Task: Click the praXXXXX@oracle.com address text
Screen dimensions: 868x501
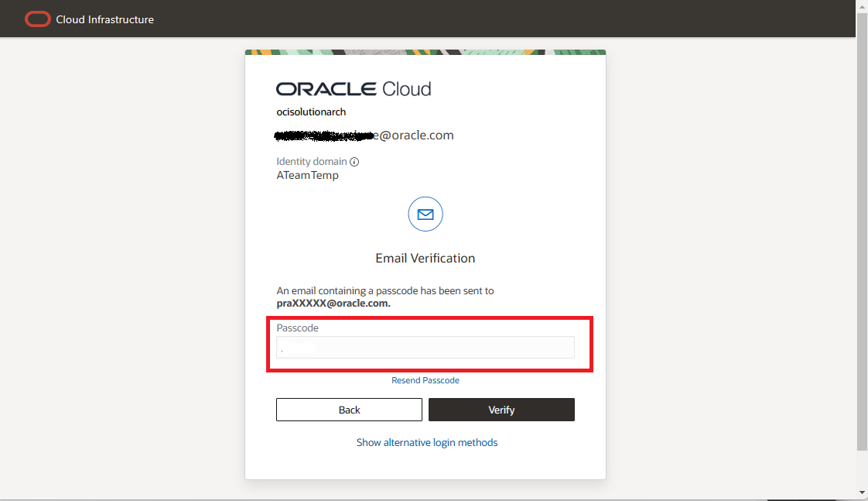Action: pos(333,303)
